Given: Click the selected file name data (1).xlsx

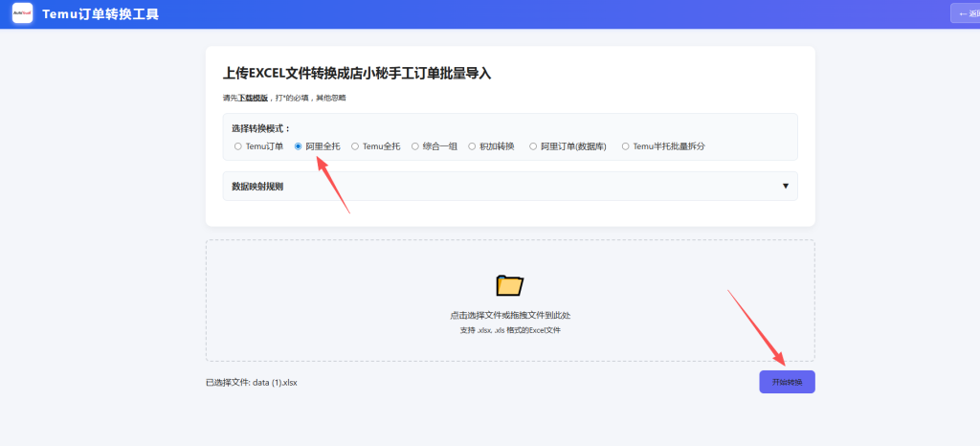Looking at the screenshot, I should click(275, 382).
